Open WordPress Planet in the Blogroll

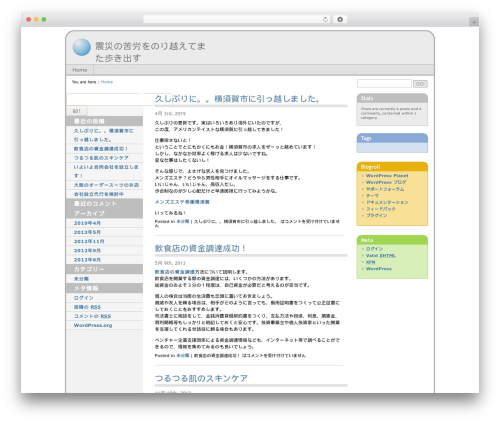click(x=387, y=176)
